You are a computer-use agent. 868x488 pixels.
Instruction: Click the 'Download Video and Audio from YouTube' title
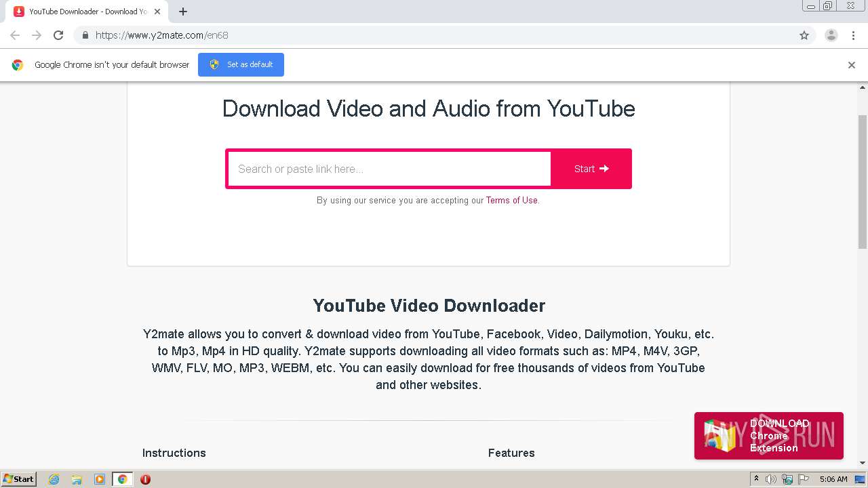429,108
